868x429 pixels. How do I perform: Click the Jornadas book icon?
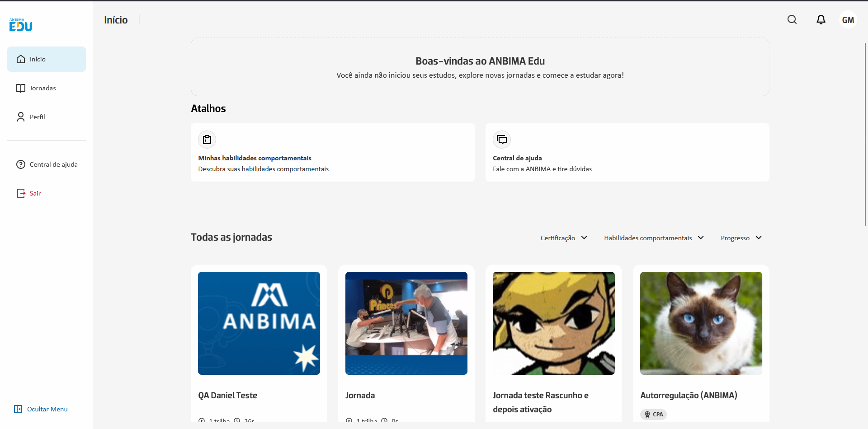(x=21, y=88)
